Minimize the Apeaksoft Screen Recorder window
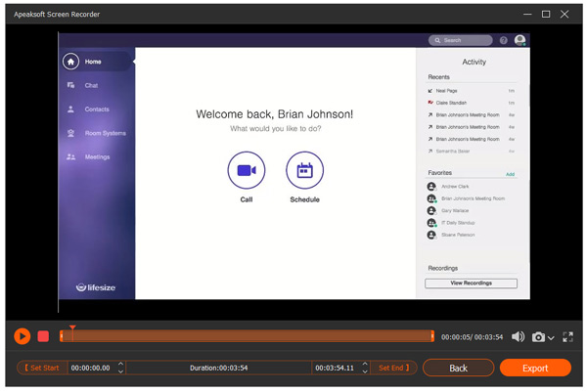The height and width of the screenshot is (392, 587). 527,15
